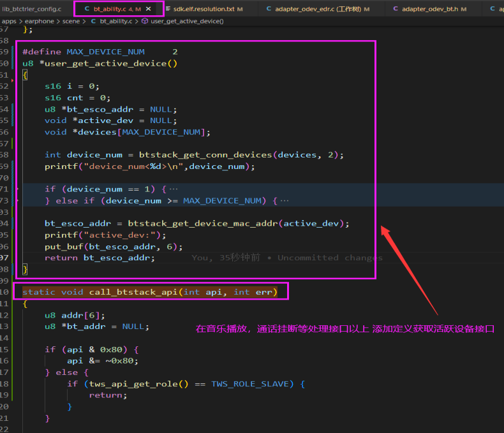Open the earphone breadcrumb segment
504x433 pixels.
[39, 21]
